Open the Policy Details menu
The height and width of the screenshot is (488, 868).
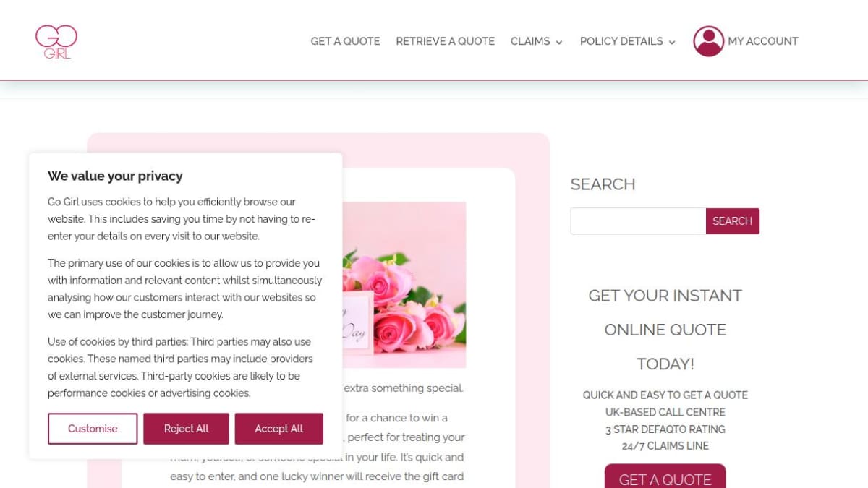click(621, 41)
